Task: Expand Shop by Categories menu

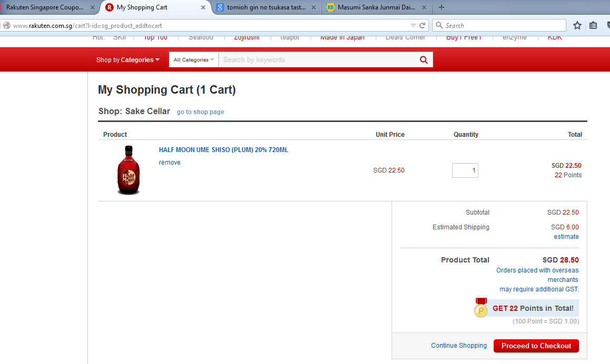Action: 127,60
